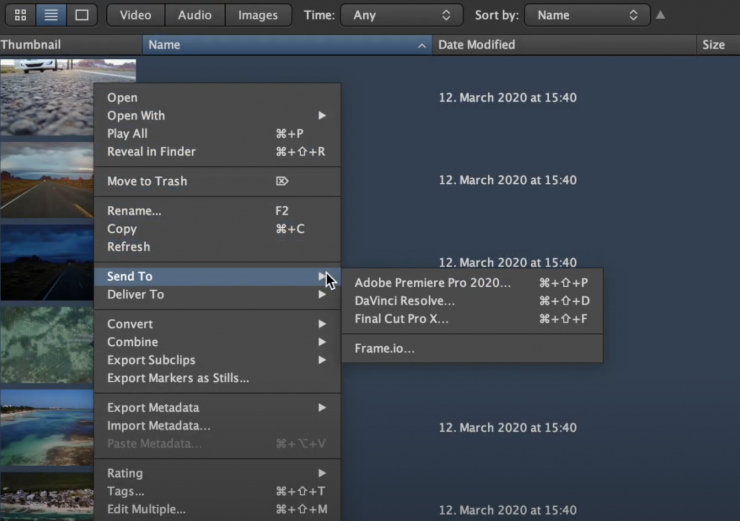Choose Adobe Premiere Pro 2020 option
This screenshot has height=521, width=740.
[432, 283]
